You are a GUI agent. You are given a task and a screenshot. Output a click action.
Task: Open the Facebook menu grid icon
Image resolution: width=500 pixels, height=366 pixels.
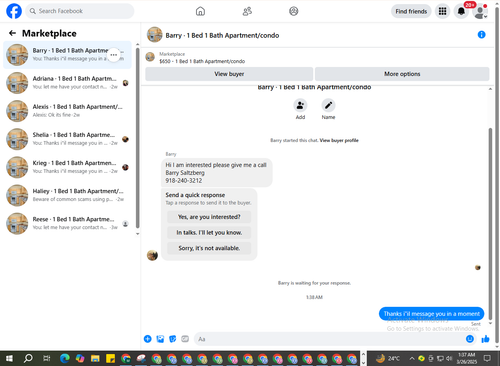tap(442, 11)
